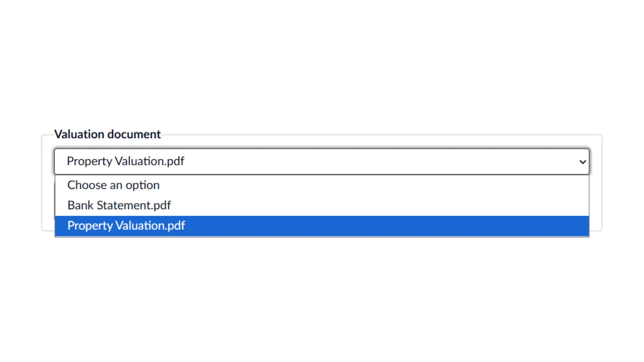
Task: Collapse the Valuation document dropdown
Action: 582,162
